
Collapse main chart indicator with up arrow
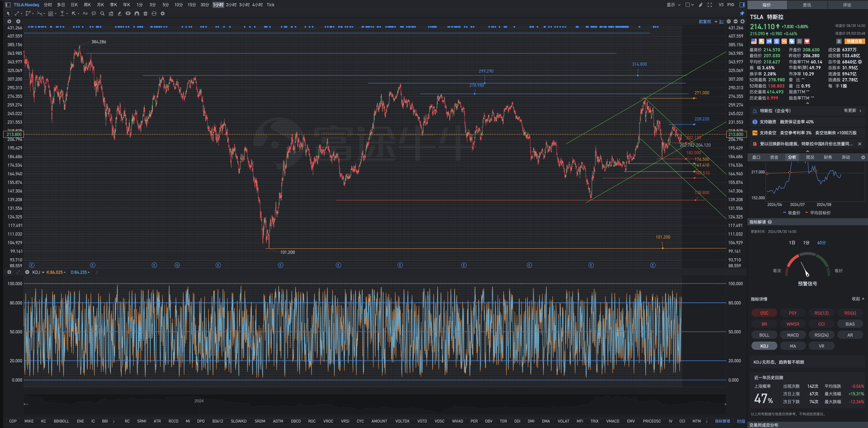click(18, 21)
